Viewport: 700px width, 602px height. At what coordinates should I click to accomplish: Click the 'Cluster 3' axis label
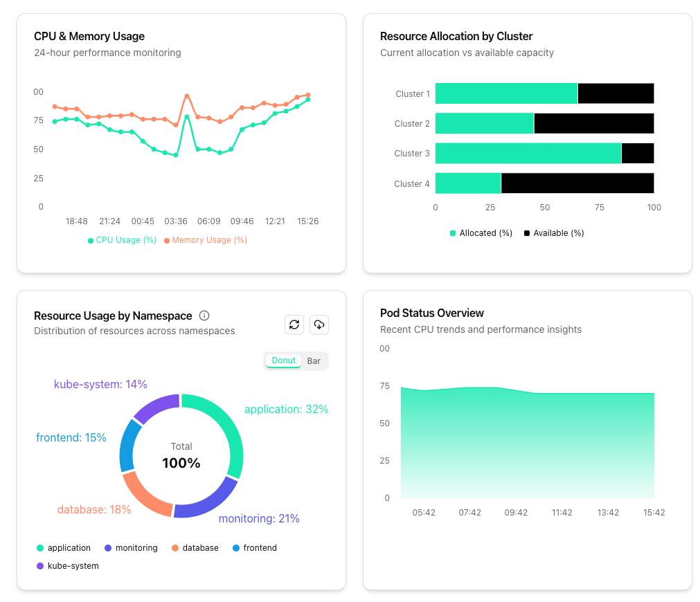coord(411,154)
